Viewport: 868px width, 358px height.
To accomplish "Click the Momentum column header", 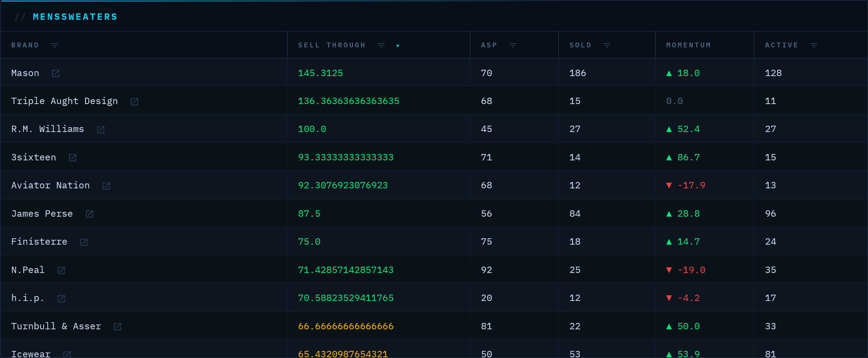I will [688, 45].
